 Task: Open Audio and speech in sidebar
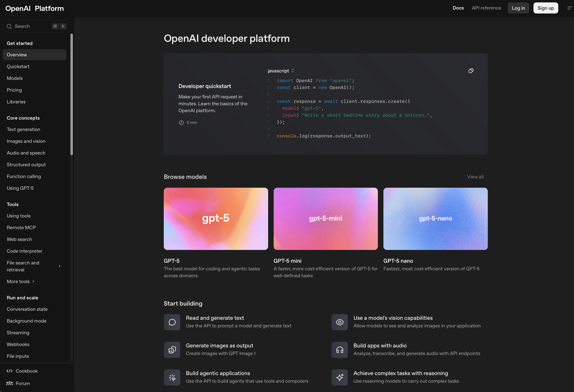[26, 153]
